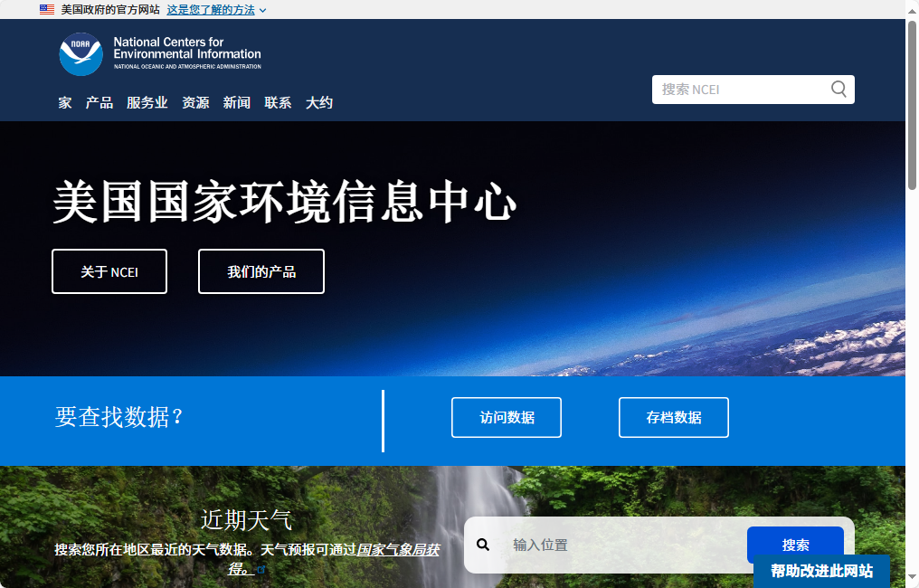The image size is (919, 588).
Task: Click the 近期天气 heading
Action: pyautogui.click(x=246, y=520)
